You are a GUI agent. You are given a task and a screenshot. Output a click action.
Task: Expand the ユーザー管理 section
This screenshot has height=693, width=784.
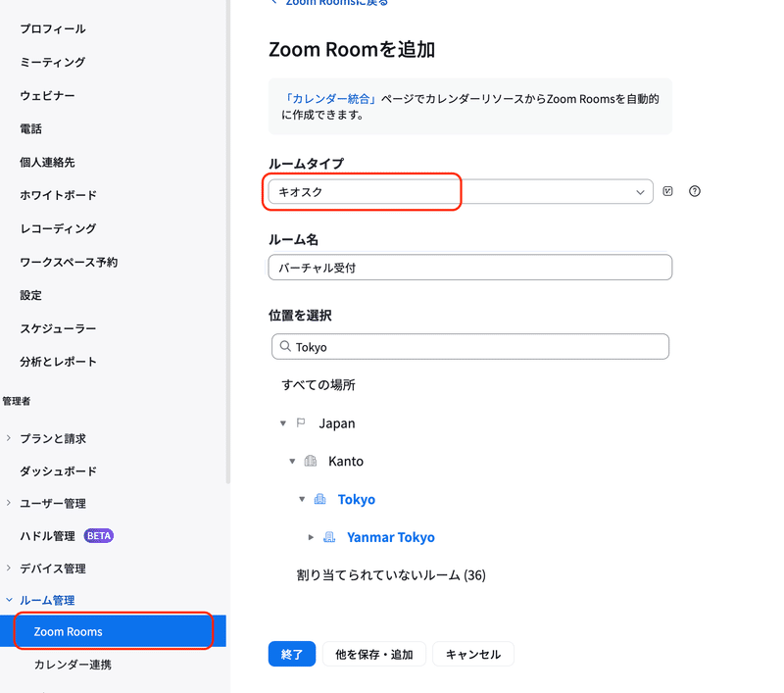(9, 503)
